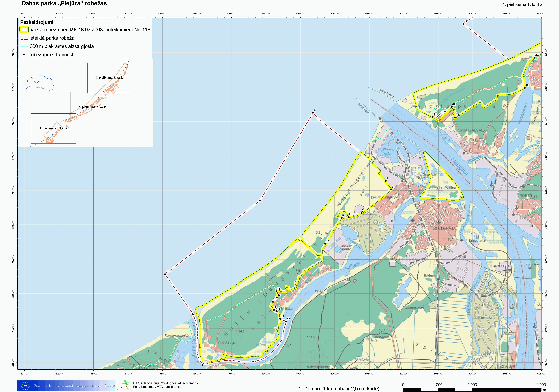Click the 'RĪNŪŽI' place label
Screen dimensions: 559x392
[x=526, y=196]
